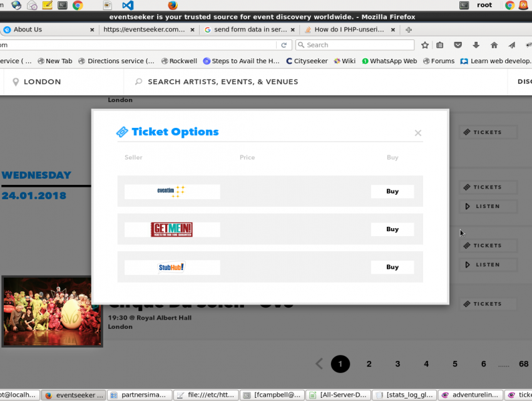Show the bookmarks list icon
The height and width of the screenshot is (401, 532).
tap(440, 45)
